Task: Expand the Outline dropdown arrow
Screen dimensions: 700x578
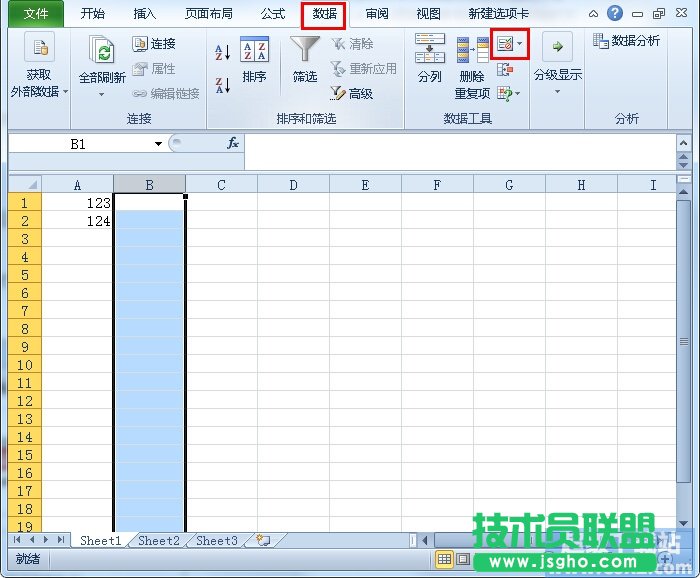Action: (557, 91)
